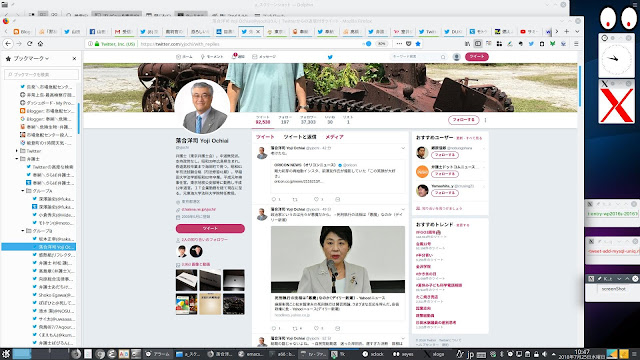
Task: Show tray hidden icons arrow
Action: pyautogui.click(x=553, y=354)
